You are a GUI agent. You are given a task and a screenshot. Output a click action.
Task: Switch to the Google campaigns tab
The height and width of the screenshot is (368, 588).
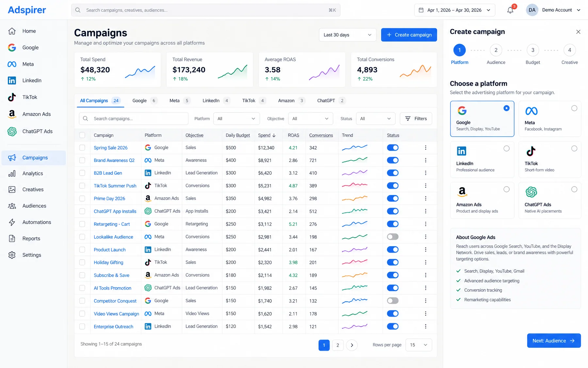(x=145, y=101)
